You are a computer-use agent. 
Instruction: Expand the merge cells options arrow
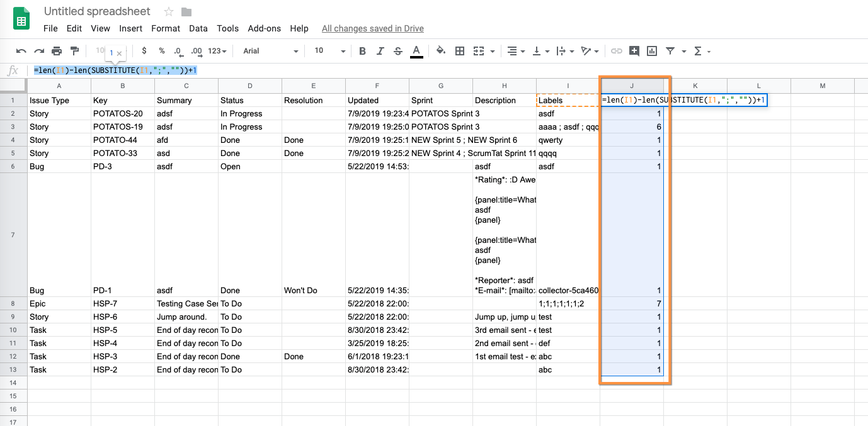[492, 52]
